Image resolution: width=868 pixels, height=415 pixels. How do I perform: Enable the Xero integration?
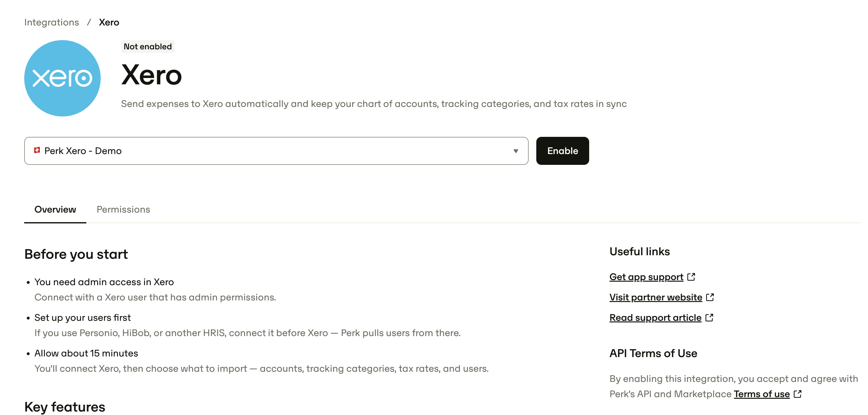tap(562, 151)
